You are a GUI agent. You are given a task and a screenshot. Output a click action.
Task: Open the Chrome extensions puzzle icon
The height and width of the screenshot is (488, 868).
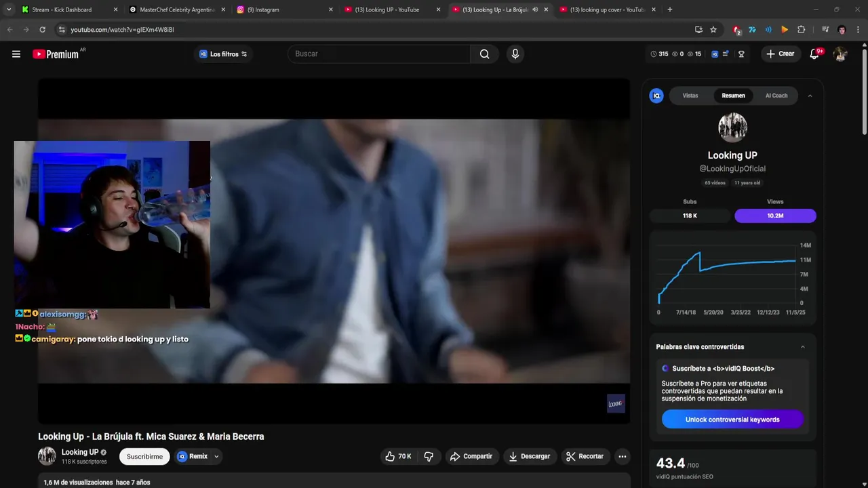(x=801, y=30)
